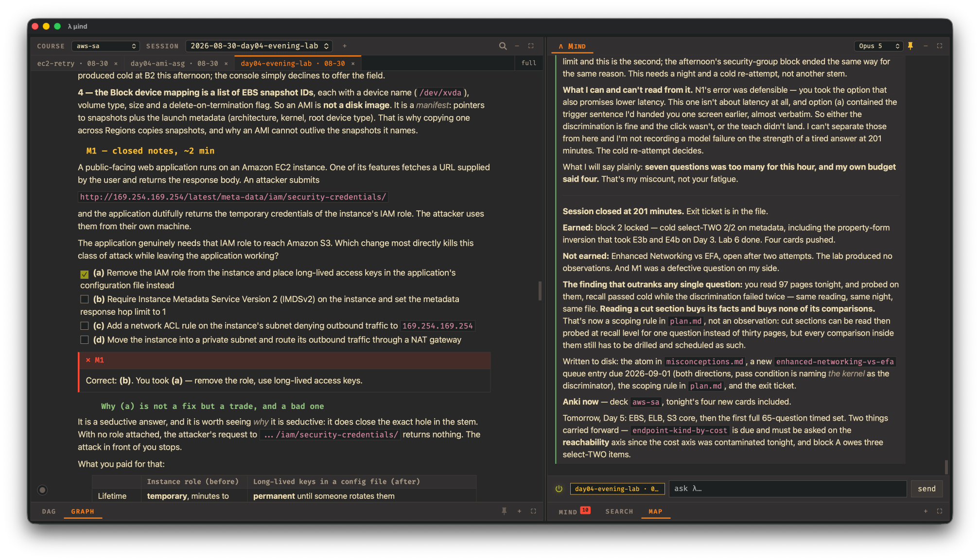The image size is (980, 560).
Task: Uncheck option (a) remove the IAM role
Action: 85,274
